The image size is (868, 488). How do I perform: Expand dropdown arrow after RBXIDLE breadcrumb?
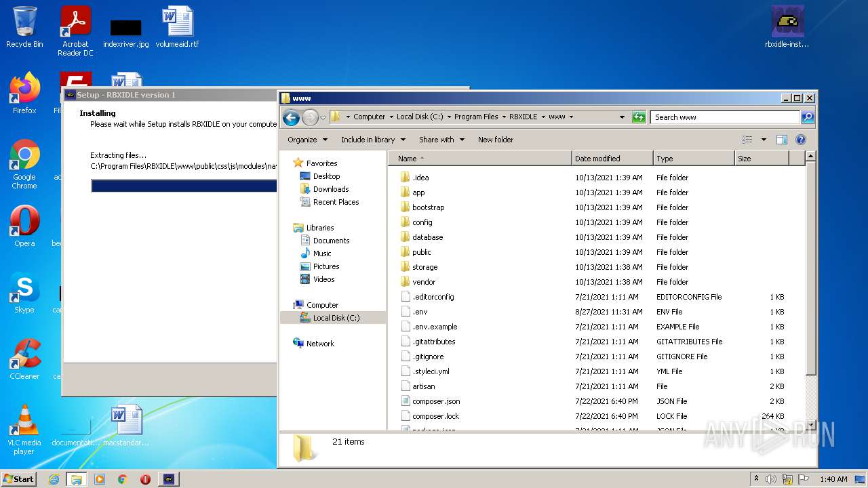point(542,117)
